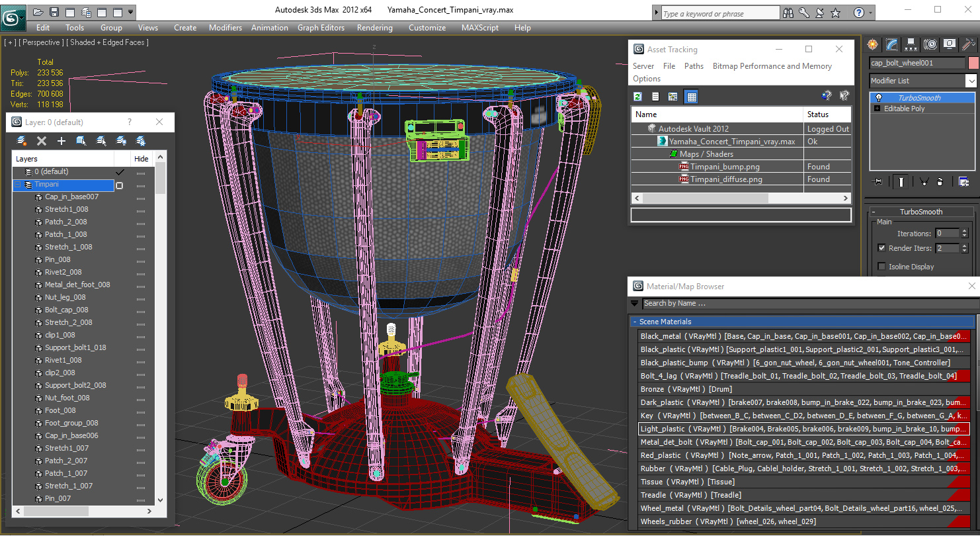This screenshot has height=536, width=980.
Task: Click the Render Iters spinner arrows
Action: pos(964,248)
